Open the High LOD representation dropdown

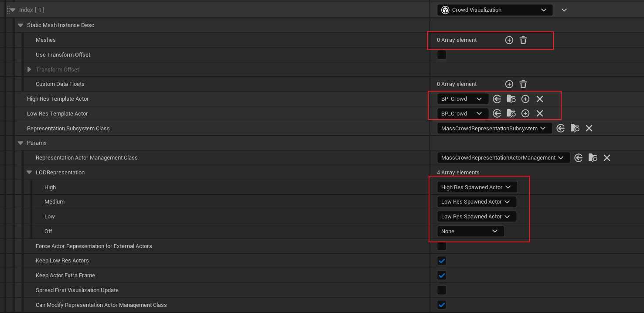[x=477, y=187]
